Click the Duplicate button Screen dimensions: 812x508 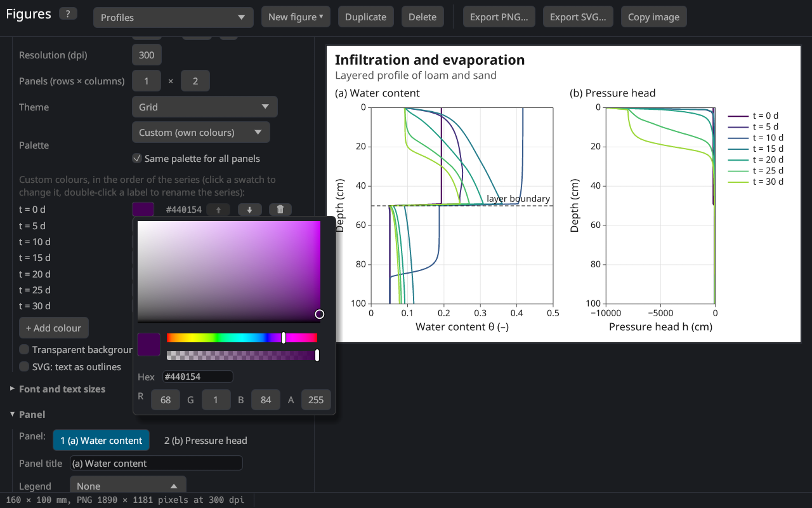(x=365, y=17)
